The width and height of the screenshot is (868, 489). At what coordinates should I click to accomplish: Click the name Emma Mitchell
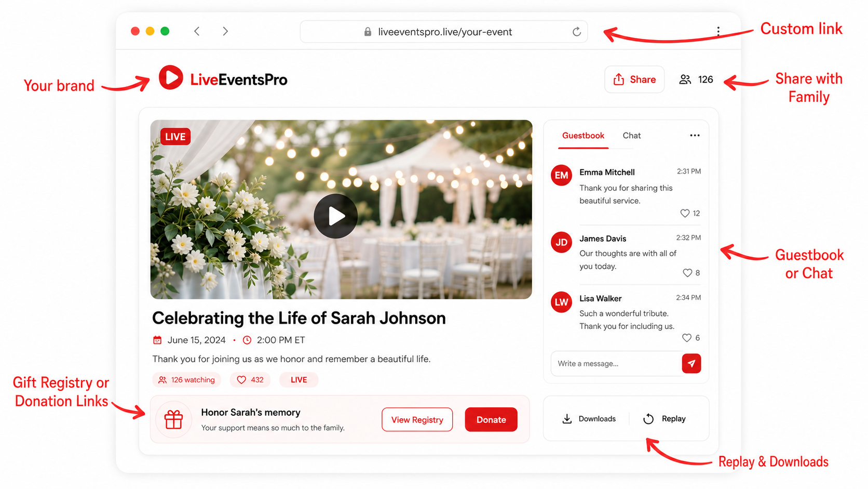pos(607,172)
